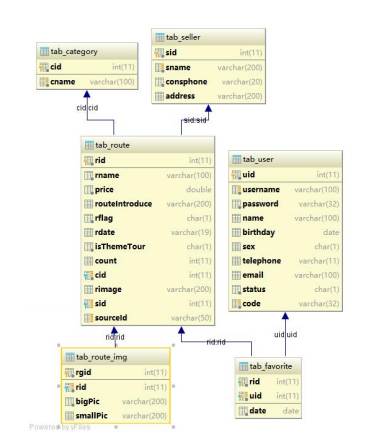Screen dimensions: 370x442
Task: Click column icon beside username
Action: pyautogui.click(x=236, y=190)
